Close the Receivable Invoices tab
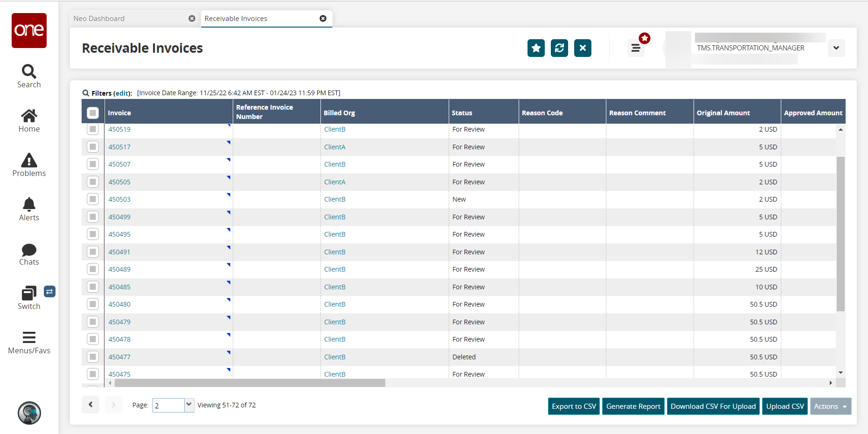868x434 pixels. pyautogui.click(x=323, y=19)
